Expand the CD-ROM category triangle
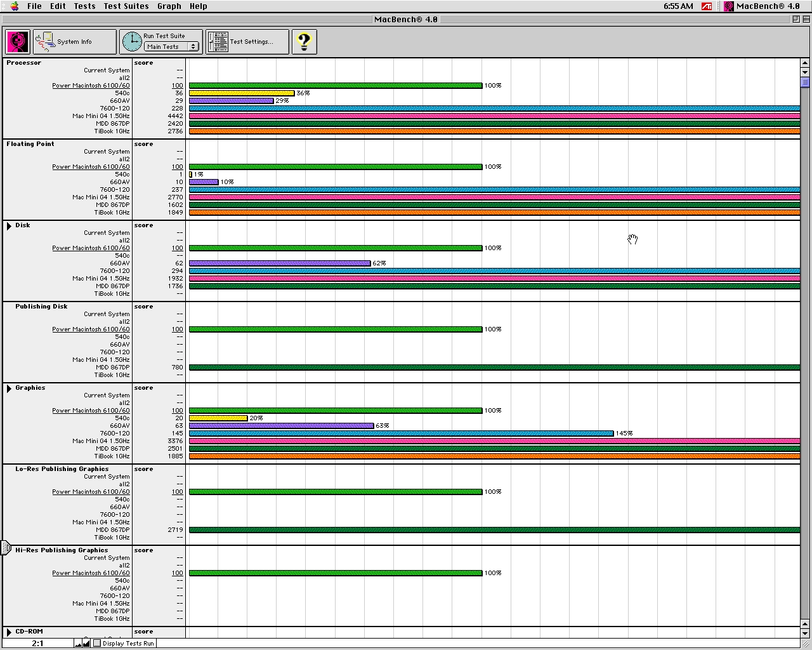This screenshot has height=650, width=812. coord(9,632)
